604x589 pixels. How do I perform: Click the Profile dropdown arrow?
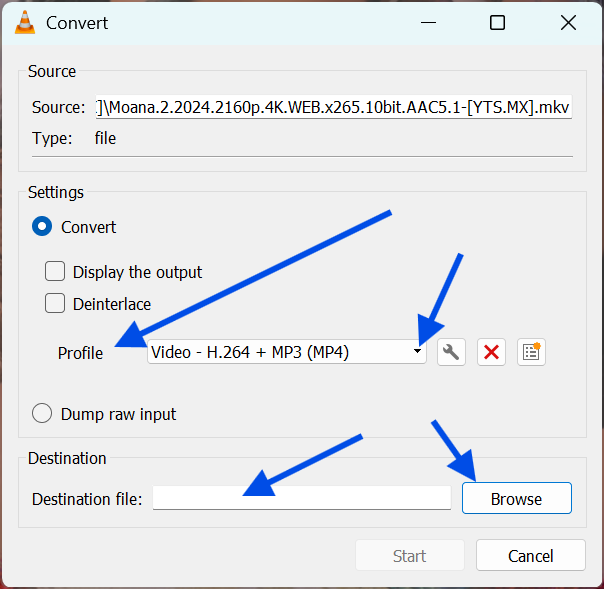[417, 351]
